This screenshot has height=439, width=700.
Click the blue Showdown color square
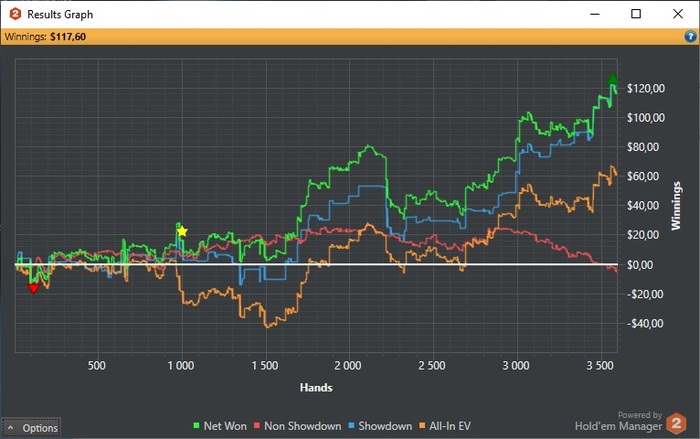(351, 426)
